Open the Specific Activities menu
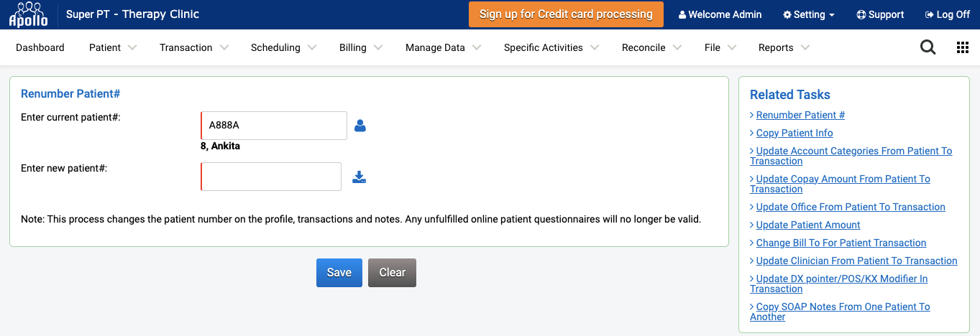The image size is (980, 336). click(x=551, y=47)
